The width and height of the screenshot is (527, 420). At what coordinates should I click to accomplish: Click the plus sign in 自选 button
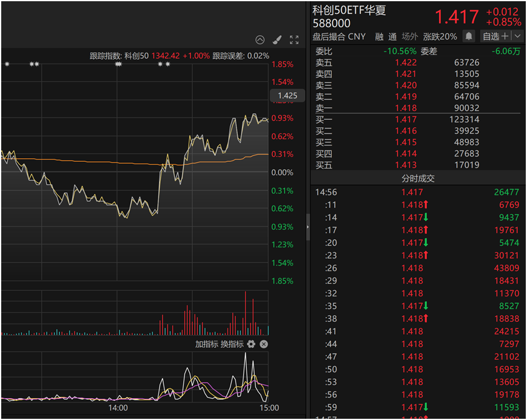(505, 36)
